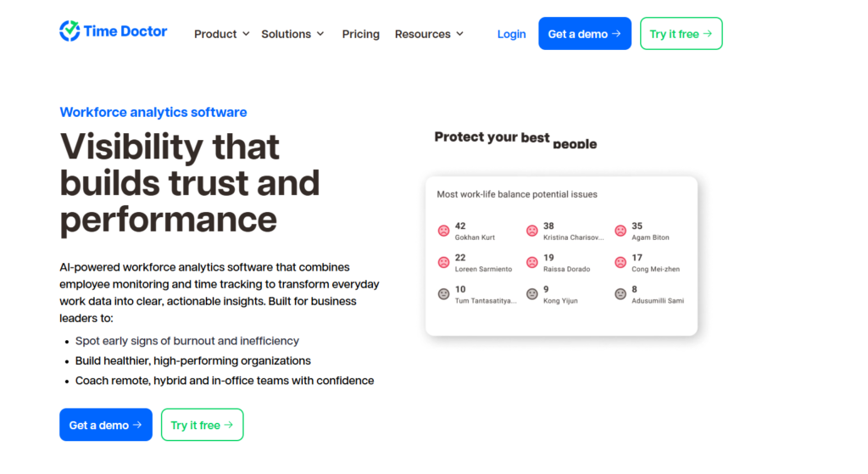Click the score 9 in the card
This screenshot has width=868, height=474.
pyautogui.click(x=546, y=289)
